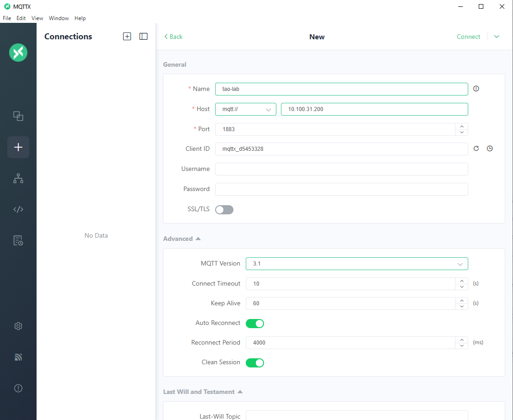Viewport: 513px width, 420px height.
Task: Increase the Port number with up arrow
Action: click(462, 126)
